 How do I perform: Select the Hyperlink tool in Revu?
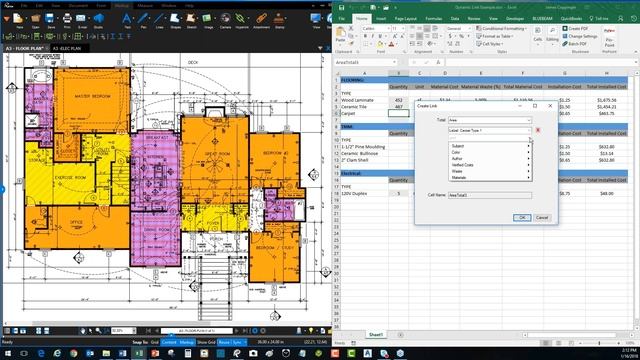click(x=241, y=18)
